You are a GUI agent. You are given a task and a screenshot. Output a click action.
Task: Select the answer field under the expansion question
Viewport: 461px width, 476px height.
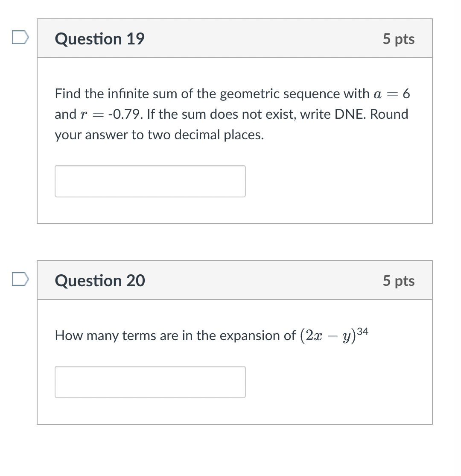[x=150, y=382]
